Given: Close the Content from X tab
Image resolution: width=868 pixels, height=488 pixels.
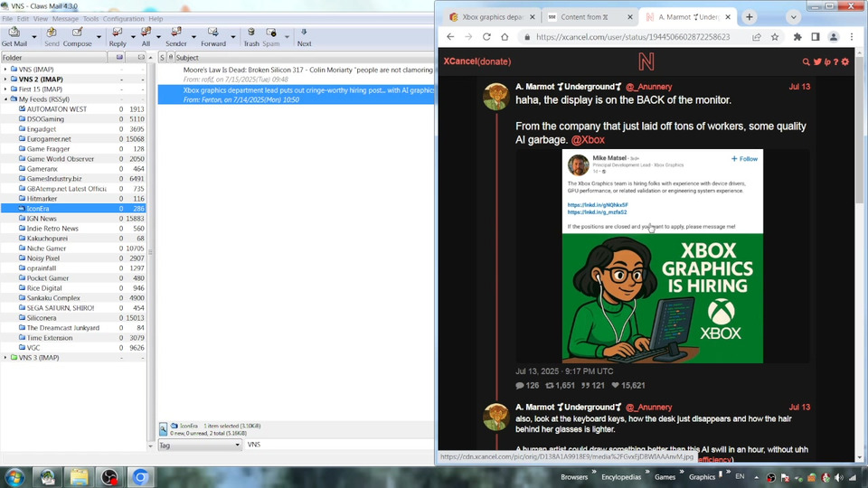Looking at the screenshot, I should 629,17.
